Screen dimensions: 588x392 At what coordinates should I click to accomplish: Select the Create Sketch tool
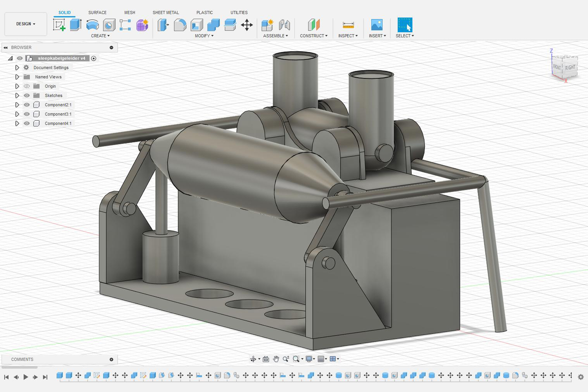(x=59, y=25)
